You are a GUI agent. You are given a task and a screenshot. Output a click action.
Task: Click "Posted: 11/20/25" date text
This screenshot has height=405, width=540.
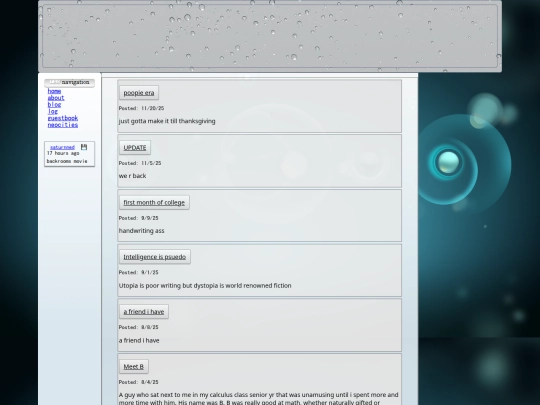pos(141,108)
